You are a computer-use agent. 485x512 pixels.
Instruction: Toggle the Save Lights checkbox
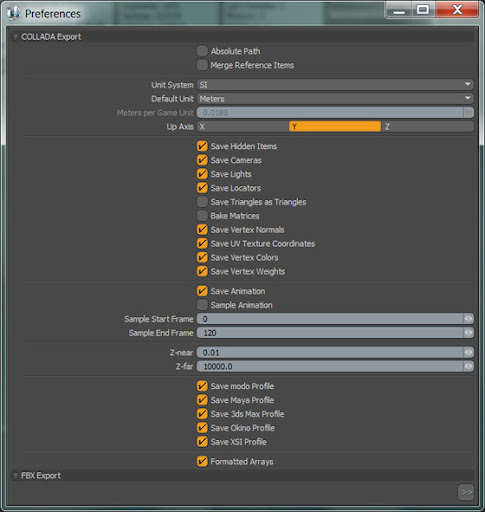202,174
